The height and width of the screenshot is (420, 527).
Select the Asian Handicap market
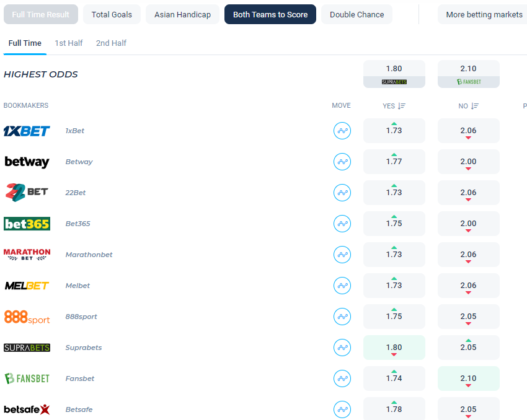[182, 14]
